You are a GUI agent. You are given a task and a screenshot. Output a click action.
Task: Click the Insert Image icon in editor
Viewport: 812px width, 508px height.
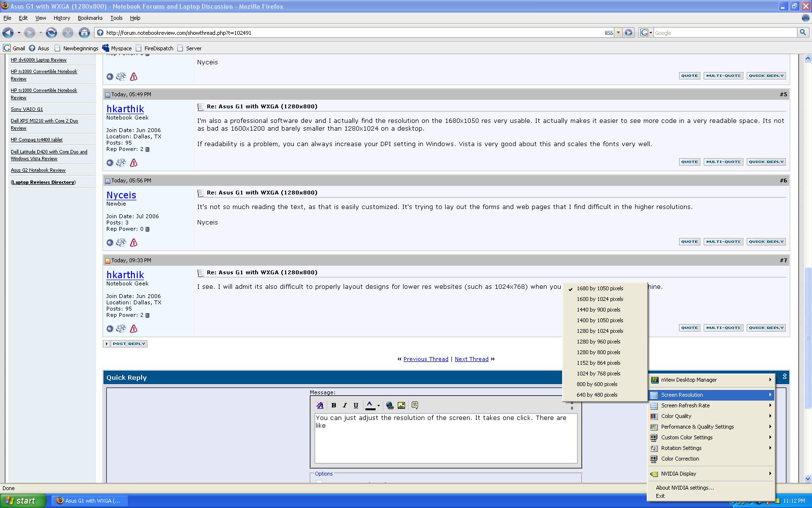point(401,405)
